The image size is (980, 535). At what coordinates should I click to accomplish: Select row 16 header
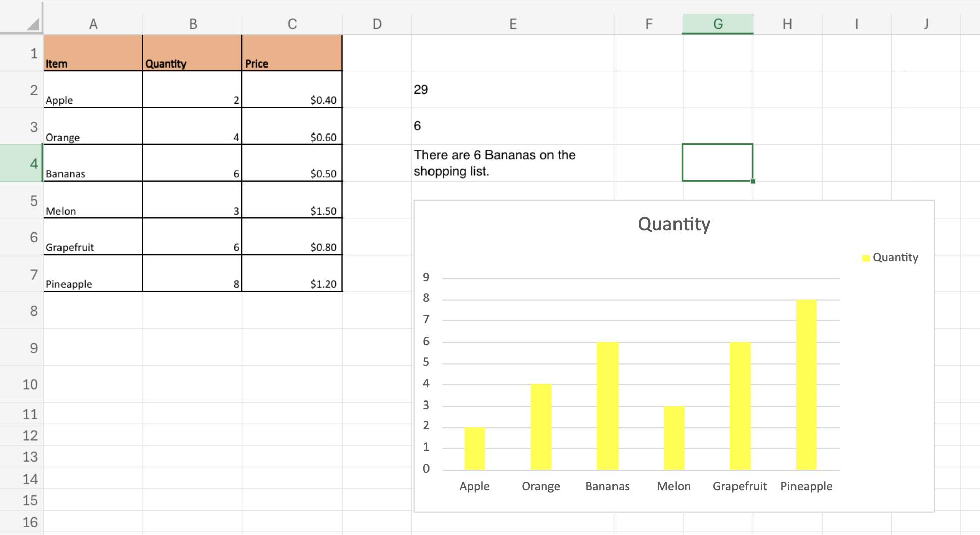(x=22, y=522)
